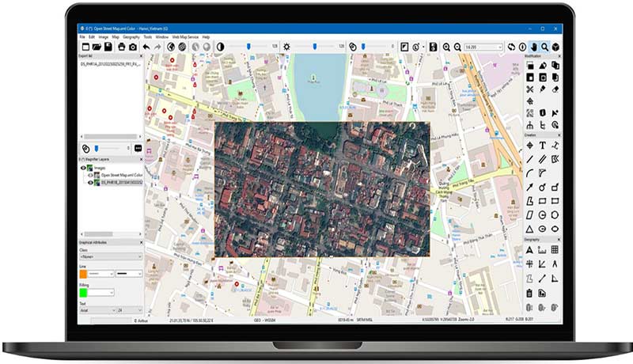Click the camera snapshot icon
Image resolution: width=633 pixels, height=364 pixels.
[x=133, y=47]
